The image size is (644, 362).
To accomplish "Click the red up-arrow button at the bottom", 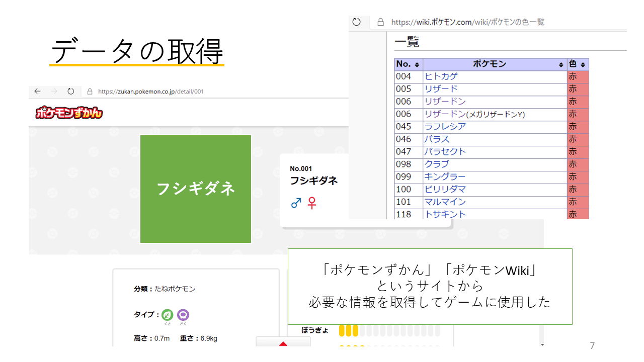I will coord(283,342).
